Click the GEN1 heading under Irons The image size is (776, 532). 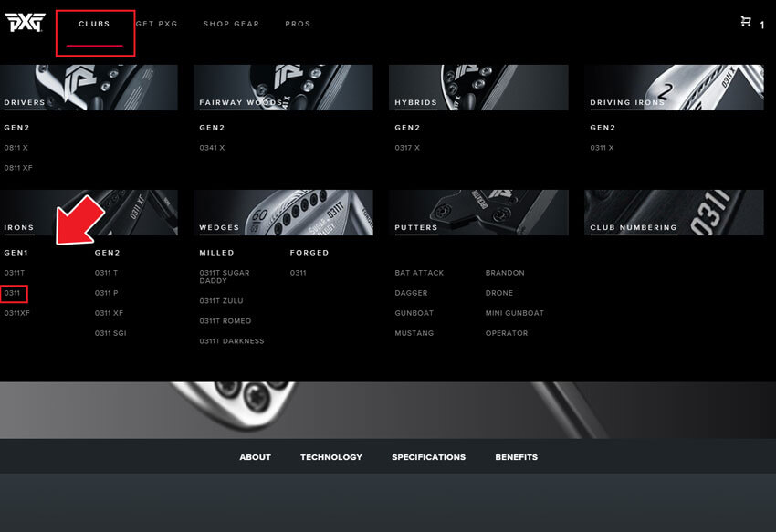pyautogui.click(x=16, y=253)
